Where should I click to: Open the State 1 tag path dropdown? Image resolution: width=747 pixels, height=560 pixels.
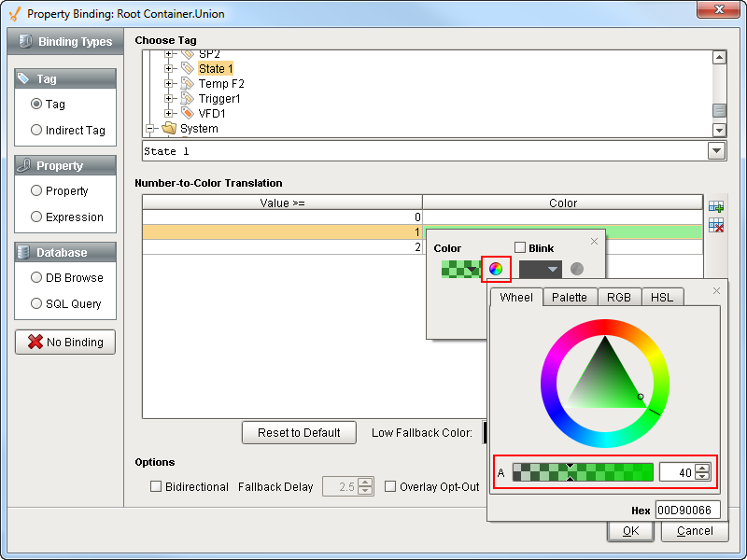(x=716, y=150)
